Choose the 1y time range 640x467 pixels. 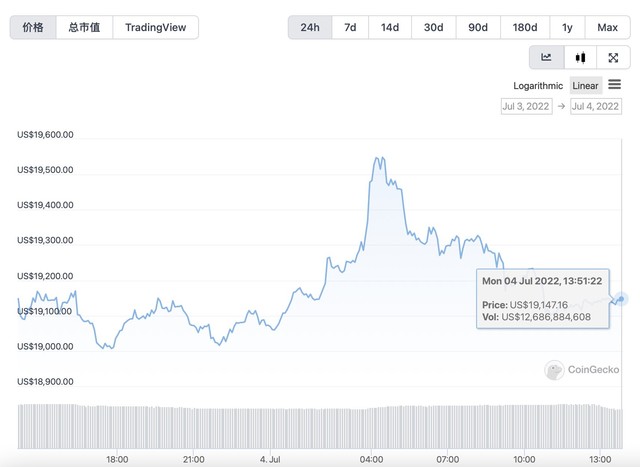[567, 27]
